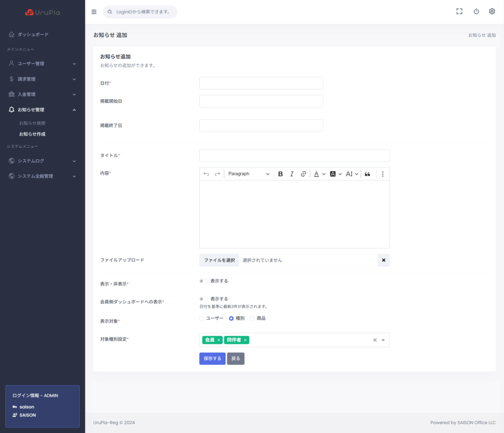Select the ユーザー radio option
This screenshot has height=433, width=504.
pos(201,319)
